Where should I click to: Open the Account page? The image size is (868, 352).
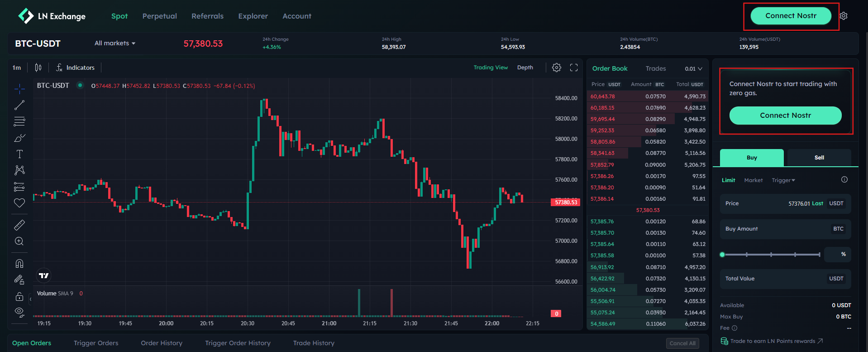click(x=297, y=16)
